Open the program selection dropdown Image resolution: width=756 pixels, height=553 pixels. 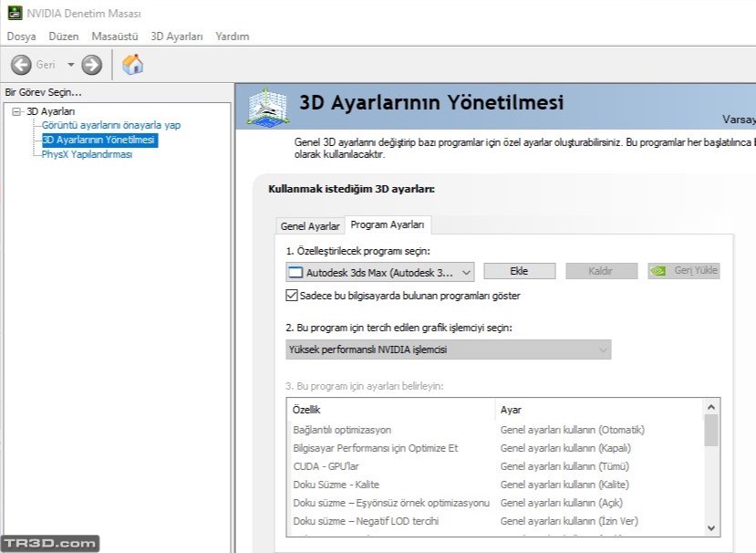tap(466, 272)
